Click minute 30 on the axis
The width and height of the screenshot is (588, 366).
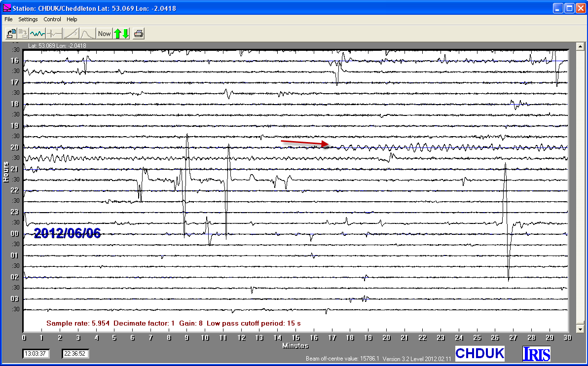(567, 338)
